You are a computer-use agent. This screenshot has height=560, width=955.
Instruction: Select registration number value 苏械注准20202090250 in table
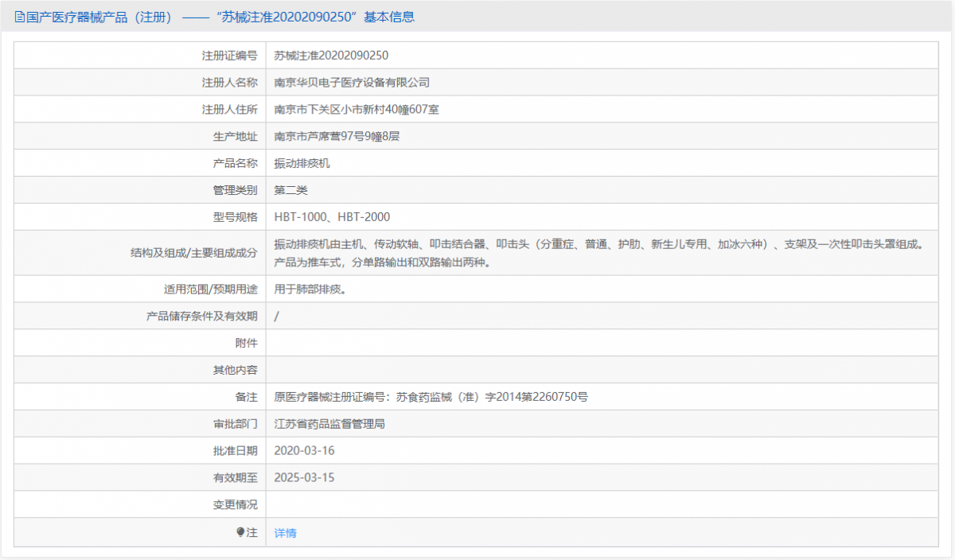(331, 56)
